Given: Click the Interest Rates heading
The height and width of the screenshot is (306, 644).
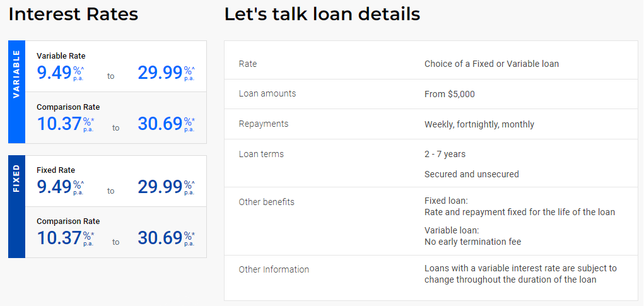Looking at the screenshot, I should [74, 14].
